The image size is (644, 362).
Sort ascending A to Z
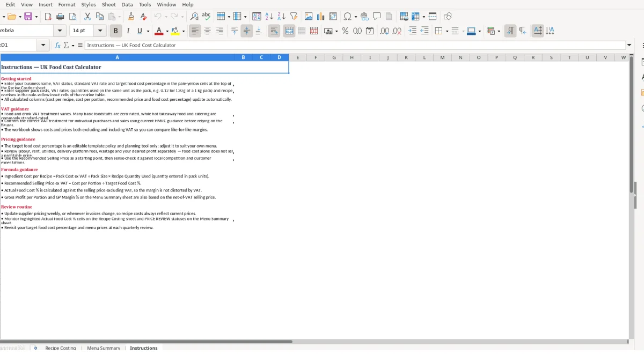pos(269,17)
